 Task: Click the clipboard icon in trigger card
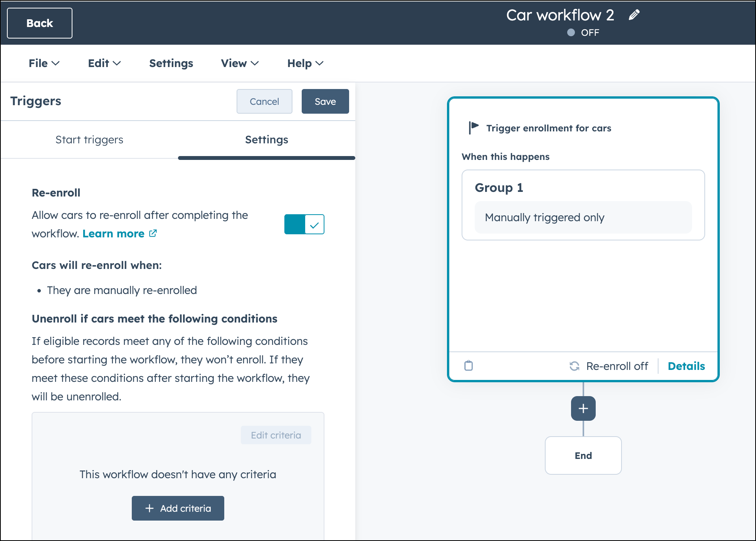click(x=469, y=365)
